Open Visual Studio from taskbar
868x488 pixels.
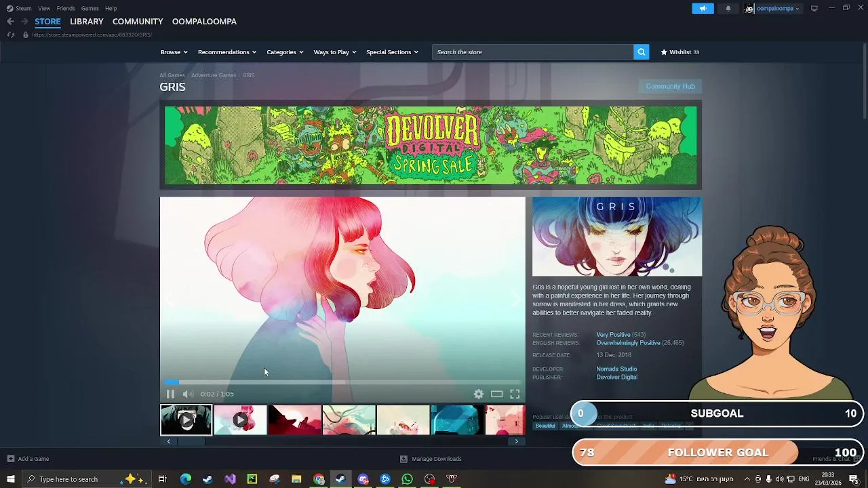point(230,479)
